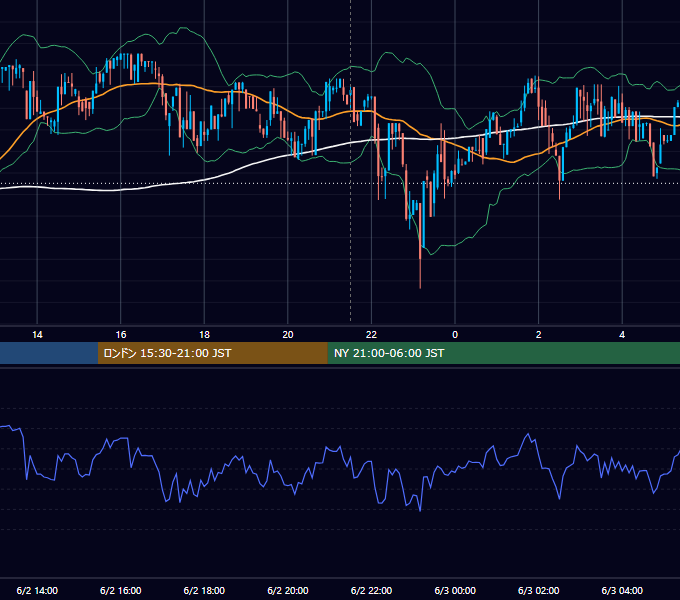680x600 pixels.
Task: Click the 6/2 14:00 date label
Action: (x=37, y=590)
